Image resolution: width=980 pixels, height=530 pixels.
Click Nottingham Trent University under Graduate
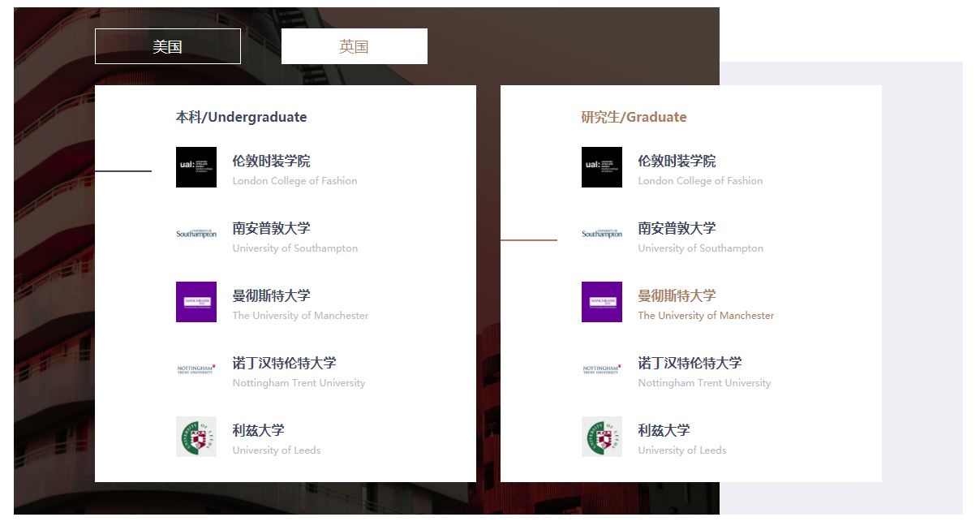(x=705, y=383)
